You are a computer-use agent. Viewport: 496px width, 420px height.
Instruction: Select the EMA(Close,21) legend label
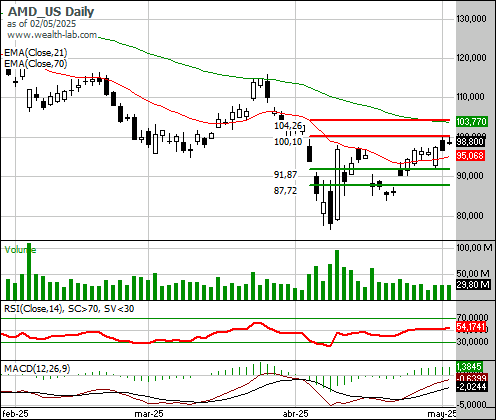point(36,53)
